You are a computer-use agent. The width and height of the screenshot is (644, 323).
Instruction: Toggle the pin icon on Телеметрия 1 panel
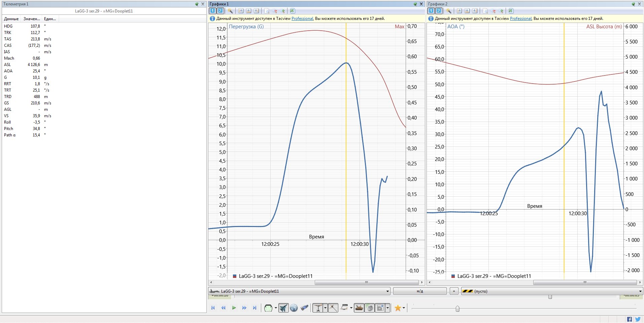(x=197, y=4)
